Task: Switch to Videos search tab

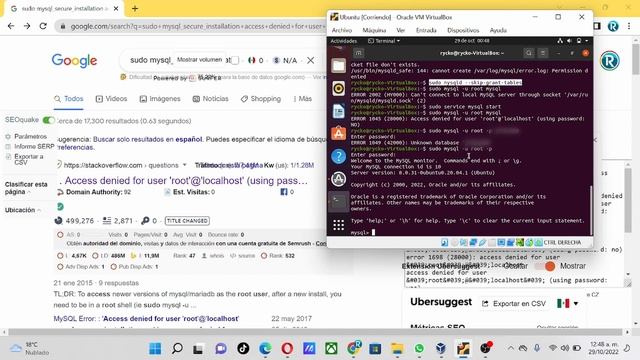Action: coord(111,99)
